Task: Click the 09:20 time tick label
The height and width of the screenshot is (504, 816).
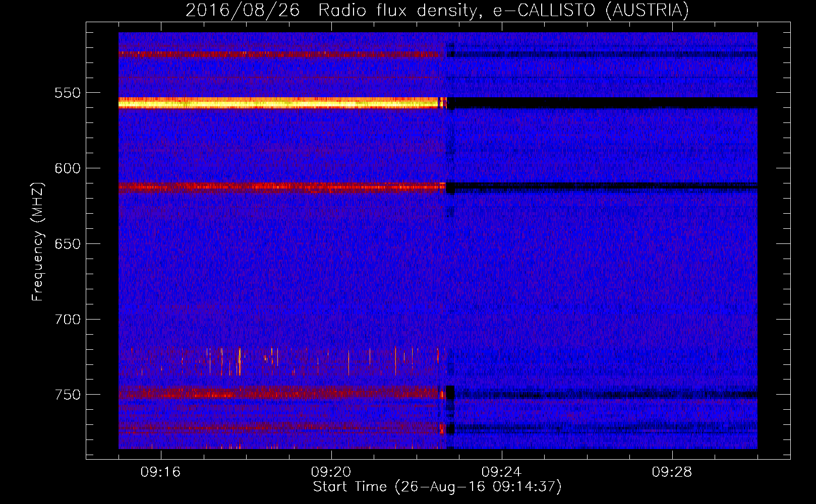Action: (331, 472)
